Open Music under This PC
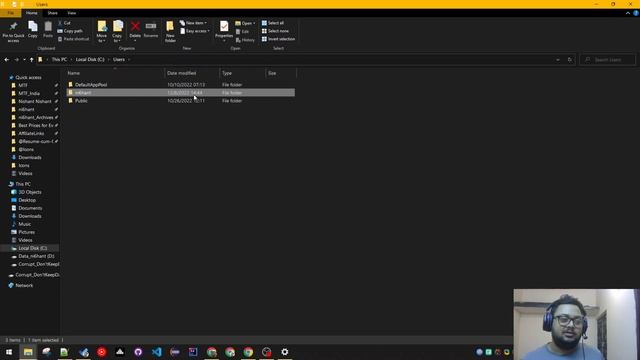The image size is (640, 360). [24, 224]
